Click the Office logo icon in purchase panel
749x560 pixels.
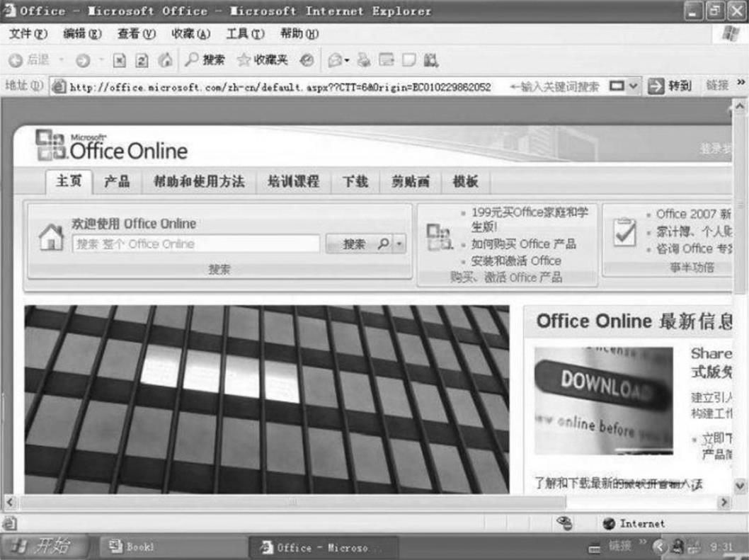pyautogui.click(x=438, y=237)
